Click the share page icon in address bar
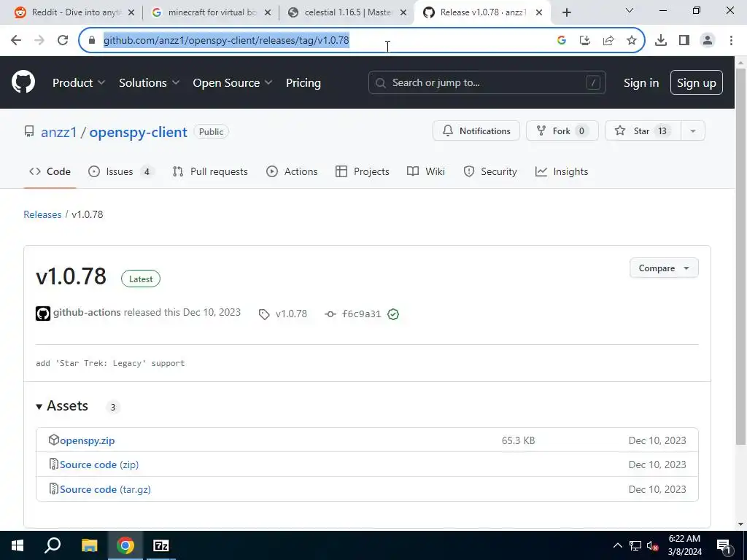The height and width of the screenshot is (560, 747). pos(608,41)
